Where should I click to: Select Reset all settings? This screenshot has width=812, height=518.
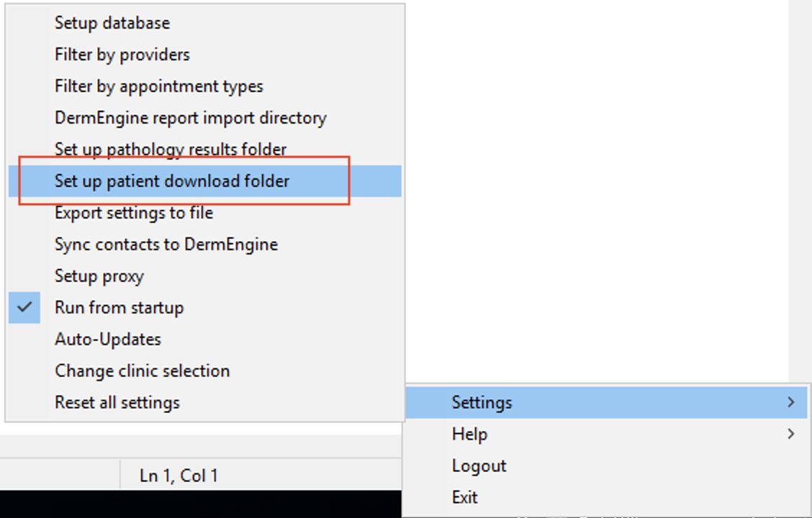pos(117,403)
